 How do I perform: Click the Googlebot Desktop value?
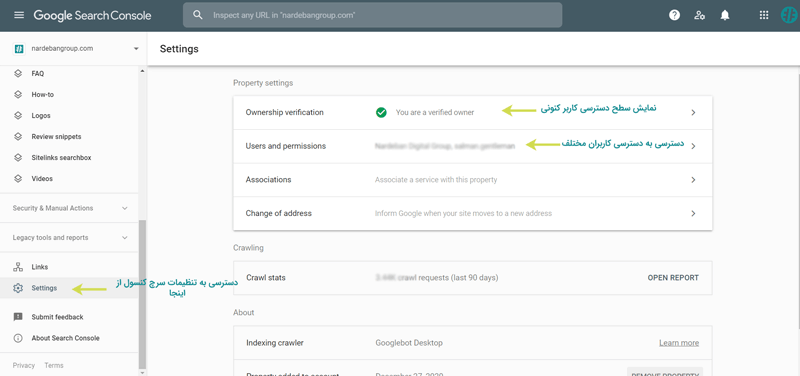pyautogui.click(x=409, y=343)
